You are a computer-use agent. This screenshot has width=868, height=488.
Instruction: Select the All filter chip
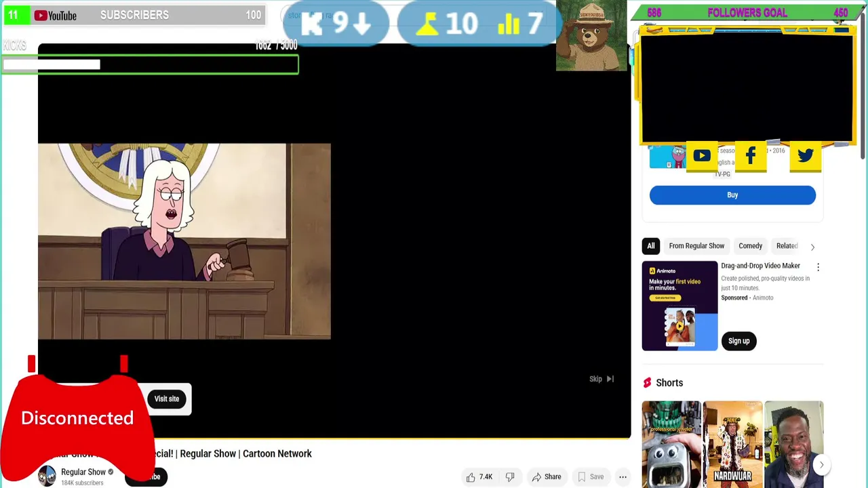[x=651, y=246]
